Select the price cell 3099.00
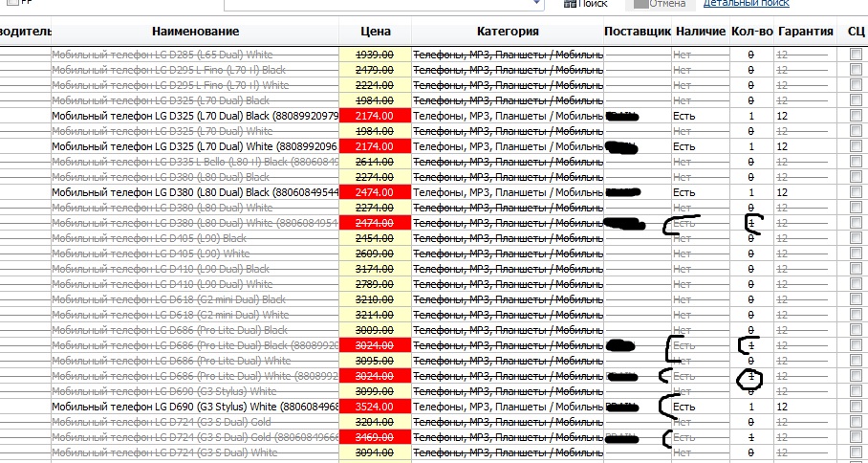The image size is (868, 463). click(x=376, y=390)
